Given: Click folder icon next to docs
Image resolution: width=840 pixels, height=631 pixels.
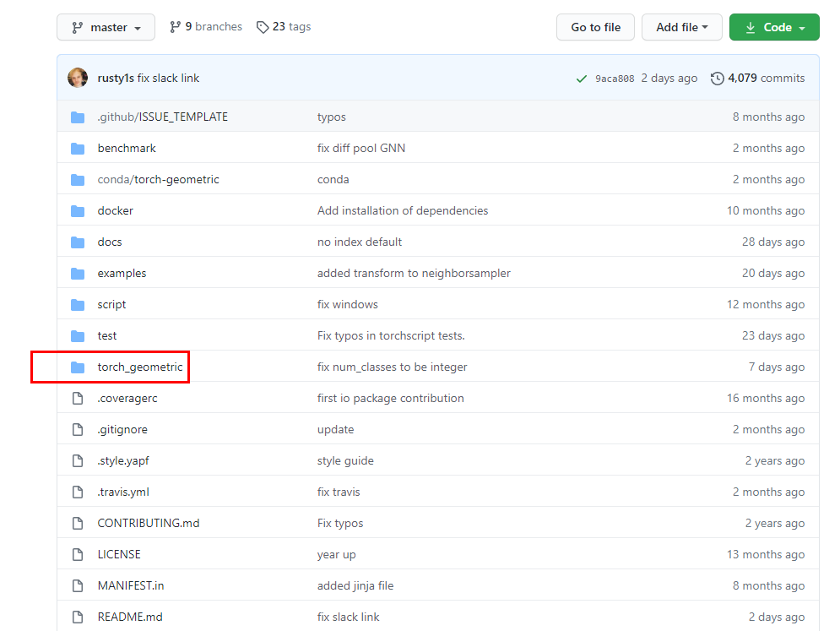Looking at the screenshot, I should [78, 242].
